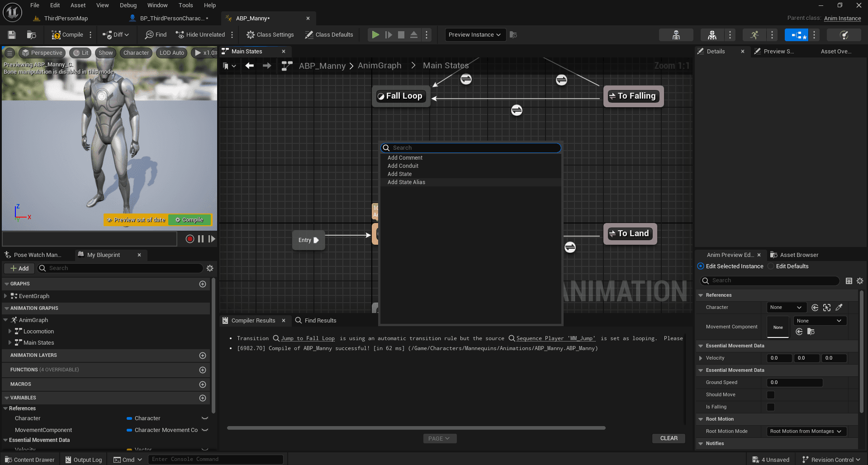Navigate forward in graph history

click(x=267, y=66)
